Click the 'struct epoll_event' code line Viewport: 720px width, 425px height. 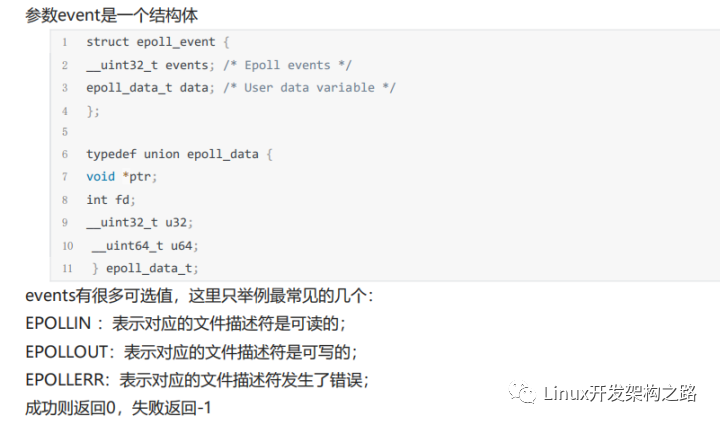pos(158,42)
